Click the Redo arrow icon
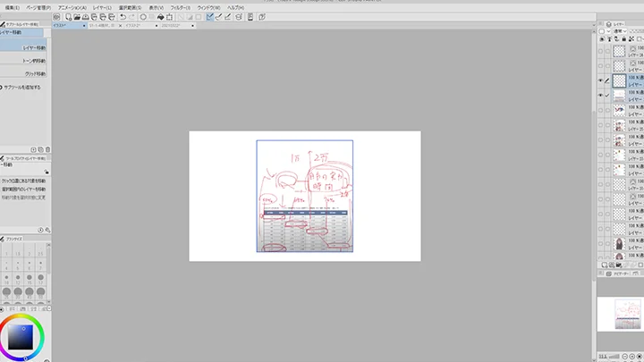This screenshot has width=644, height=362. tap(131, 17)
